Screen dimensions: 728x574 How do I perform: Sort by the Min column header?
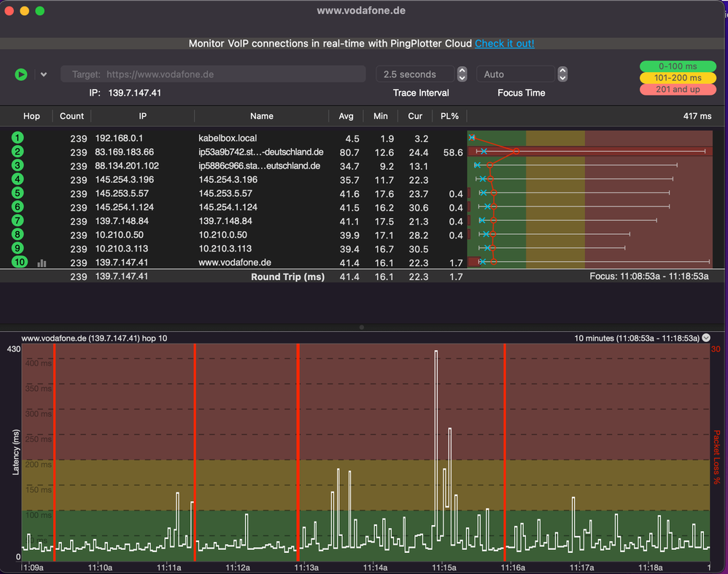pyautogui.click(x=380, y=116)
